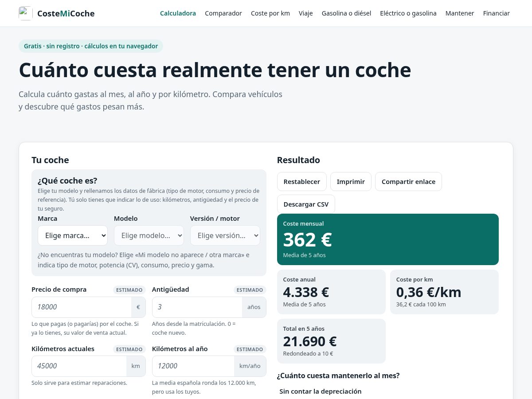Expand the Versión / motor dropdown
The image size is (532, 399).
click(225, 235)
